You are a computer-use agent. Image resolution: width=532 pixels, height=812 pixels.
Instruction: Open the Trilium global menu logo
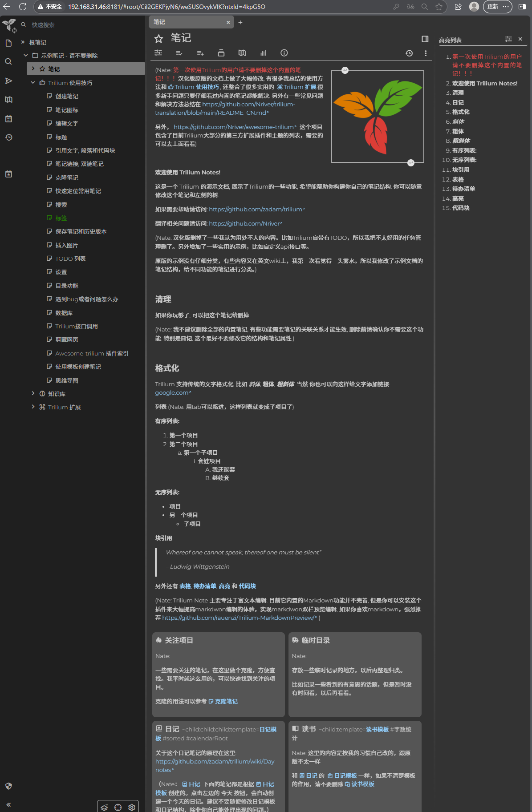(8, 25)
